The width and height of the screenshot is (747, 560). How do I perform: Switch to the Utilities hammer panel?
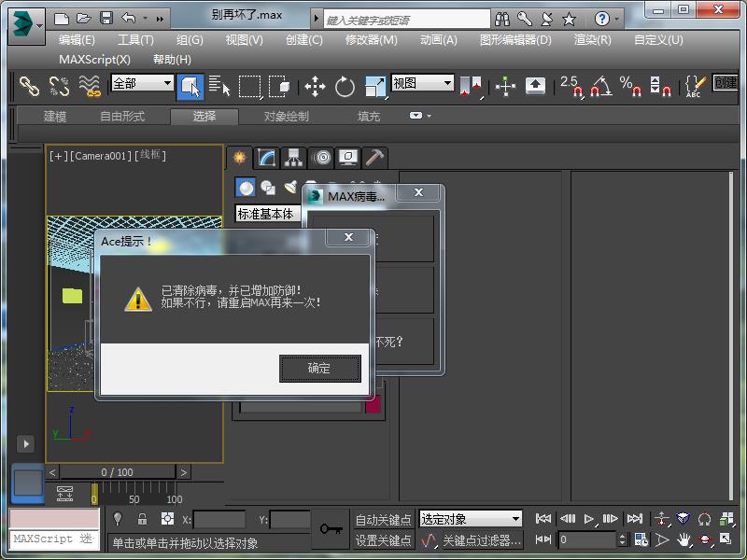pos(375,158)
